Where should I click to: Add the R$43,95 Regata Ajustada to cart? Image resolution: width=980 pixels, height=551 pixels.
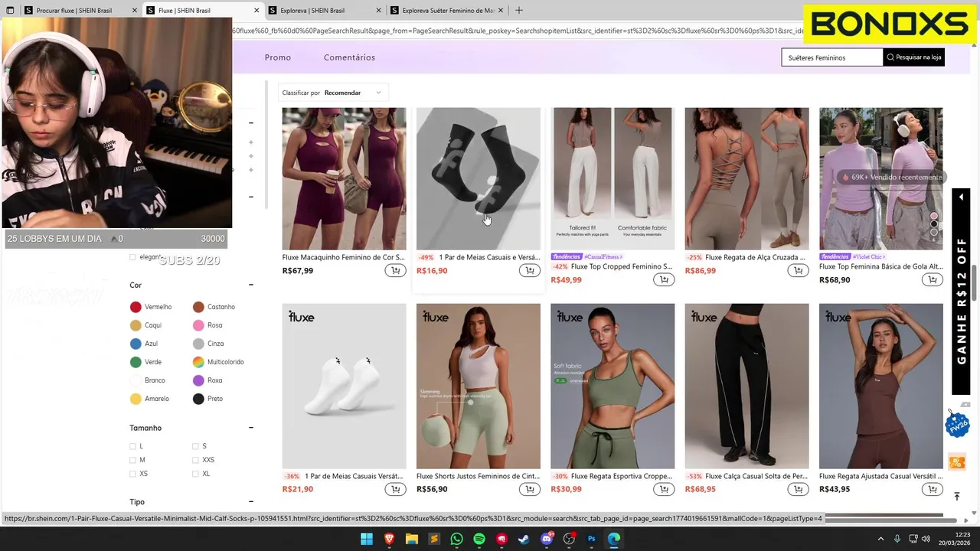[932, 490]
